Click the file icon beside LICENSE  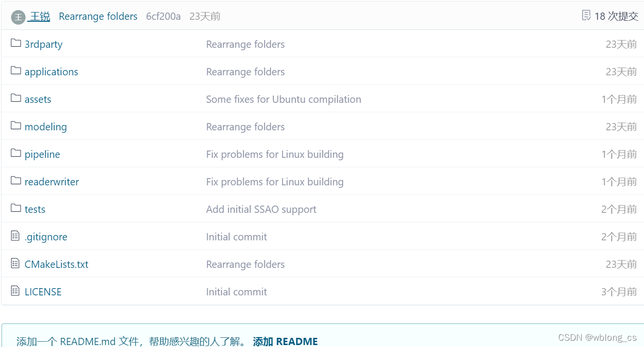click(x=14, y=291)
